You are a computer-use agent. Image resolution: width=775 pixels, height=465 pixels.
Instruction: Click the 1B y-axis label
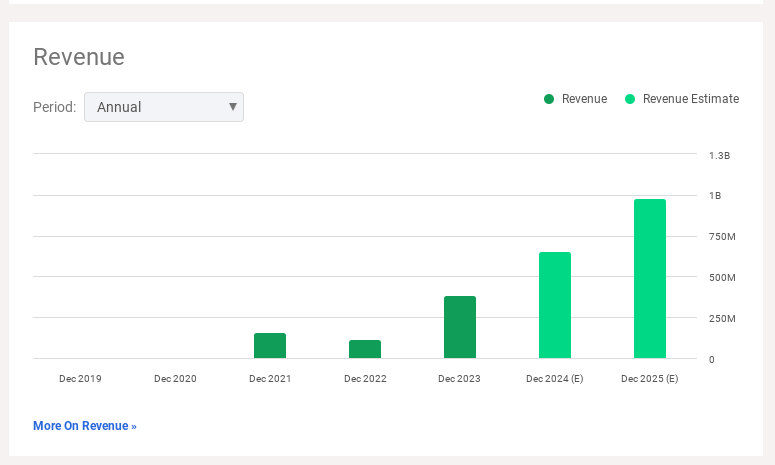tap(715, 196)
